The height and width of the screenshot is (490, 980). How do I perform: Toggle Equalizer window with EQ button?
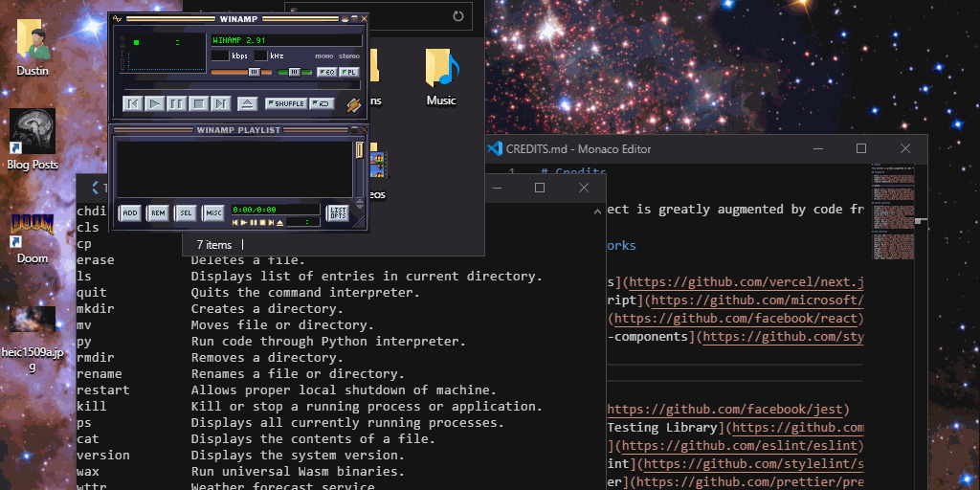[x=326, y=72]
